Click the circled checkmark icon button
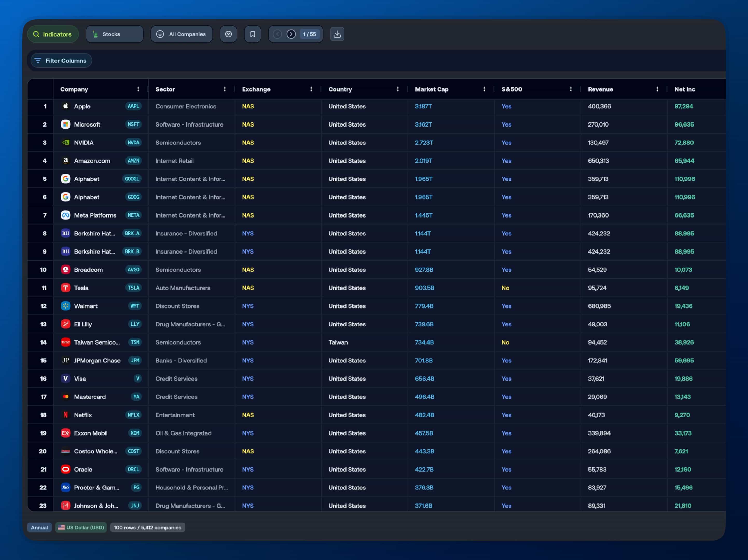 click(228, 34)
